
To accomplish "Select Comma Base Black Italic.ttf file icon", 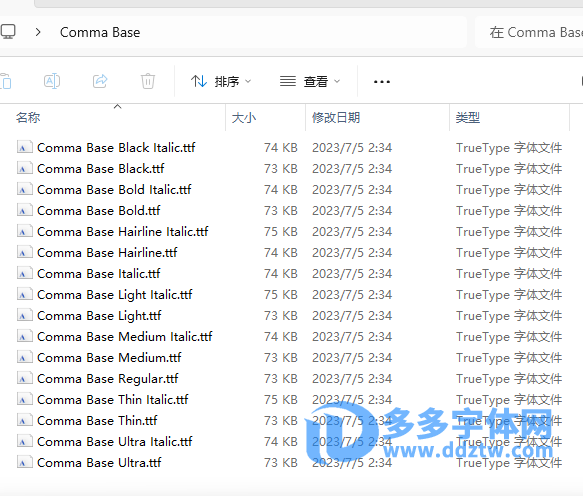I will pos(25,148).
